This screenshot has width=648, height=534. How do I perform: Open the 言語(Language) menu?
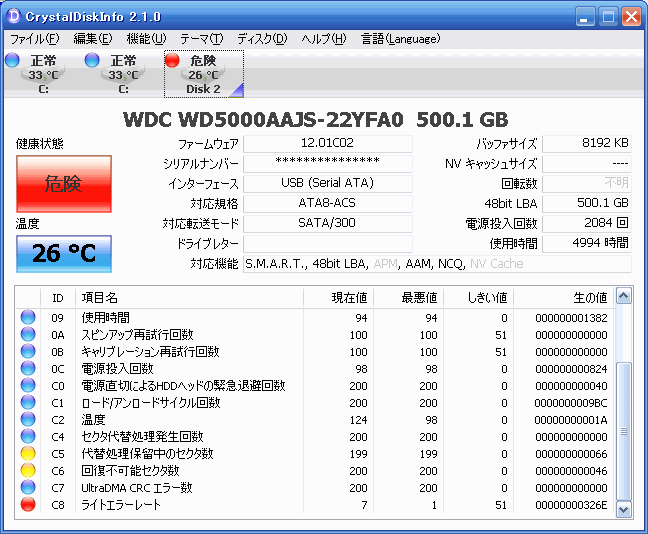pyautogui.click(x=400, y=39)
